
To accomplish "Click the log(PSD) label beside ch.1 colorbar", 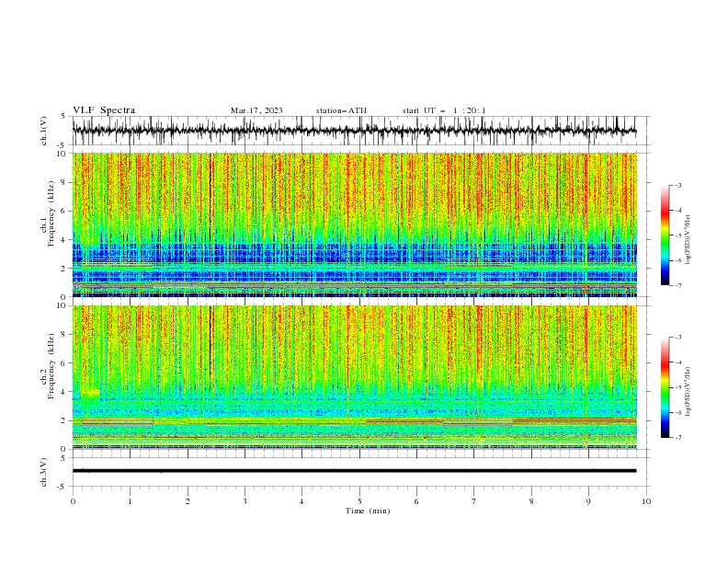I will 688,240.
